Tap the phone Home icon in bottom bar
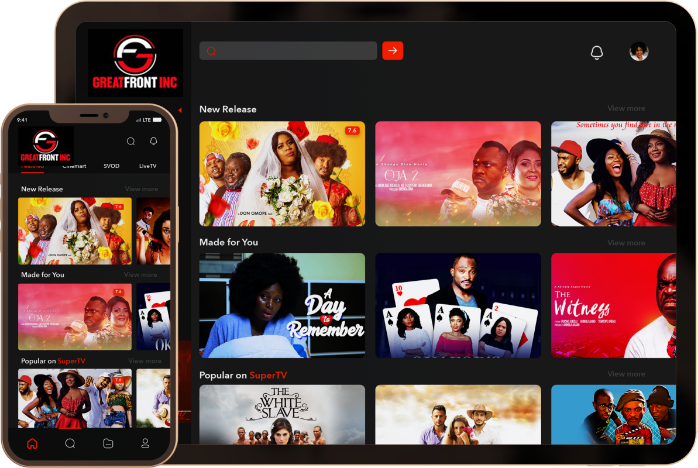The width and height of the screenshot is (698, 468). [32, 444]
